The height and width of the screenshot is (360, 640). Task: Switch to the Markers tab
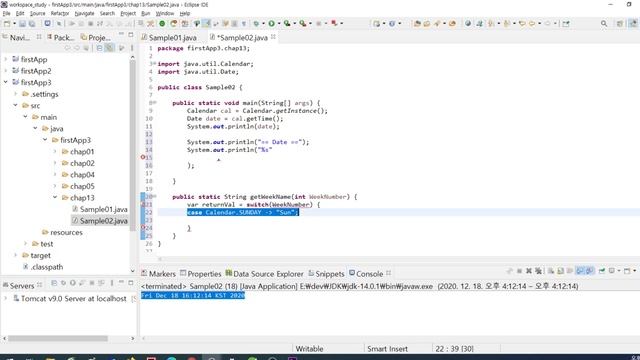coord(158,273)
